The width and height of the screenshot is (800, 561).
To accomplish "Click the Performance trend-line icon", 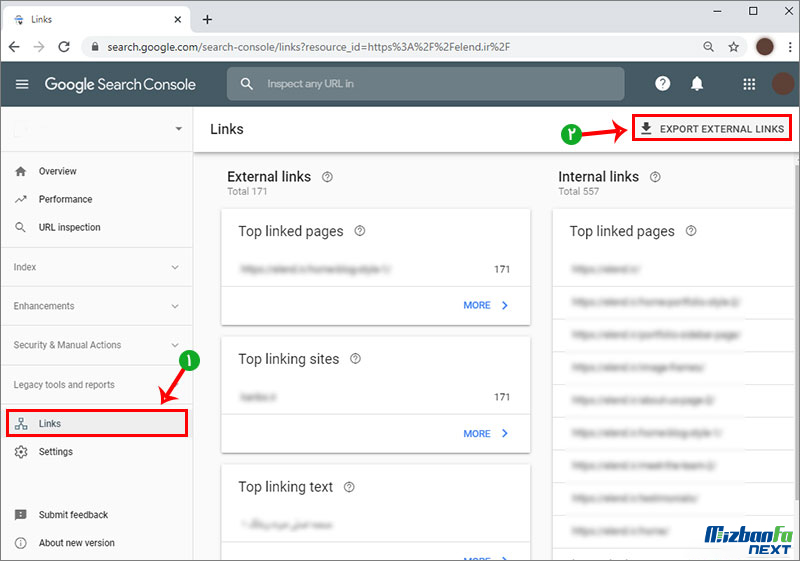I will pos(20,199).
